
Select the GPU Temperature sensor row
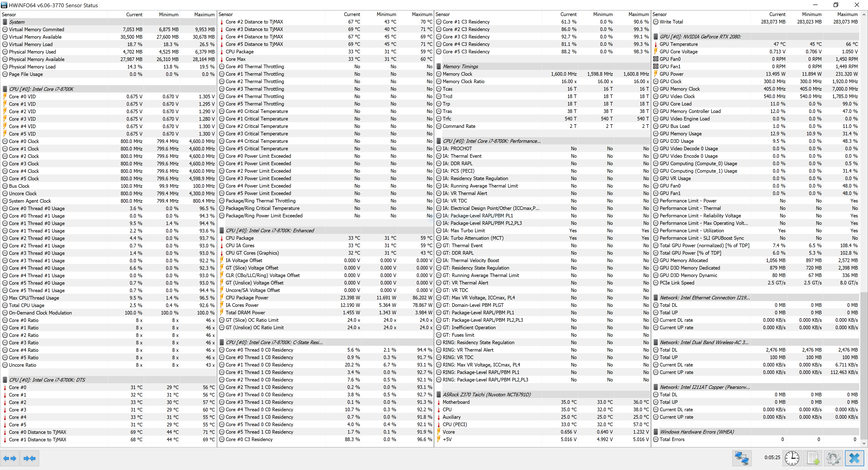[x=678, y=44]
